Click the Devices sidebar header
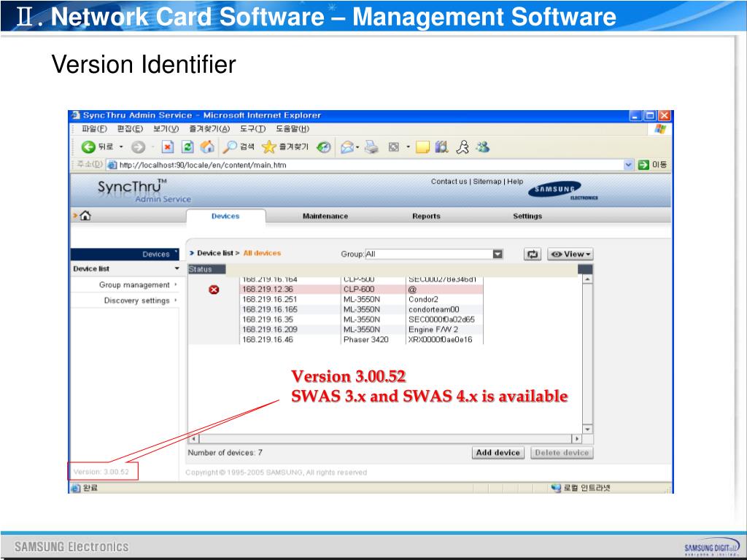747x560 pixels. (125, 254)
